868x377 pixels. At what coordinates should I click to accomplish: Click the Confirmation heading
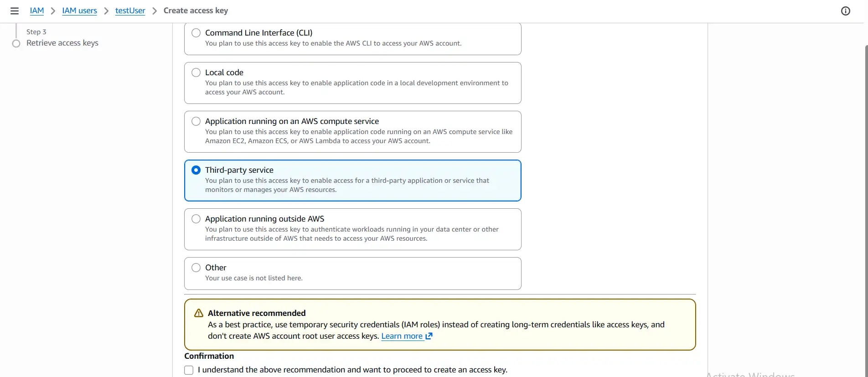click(209, 356)
